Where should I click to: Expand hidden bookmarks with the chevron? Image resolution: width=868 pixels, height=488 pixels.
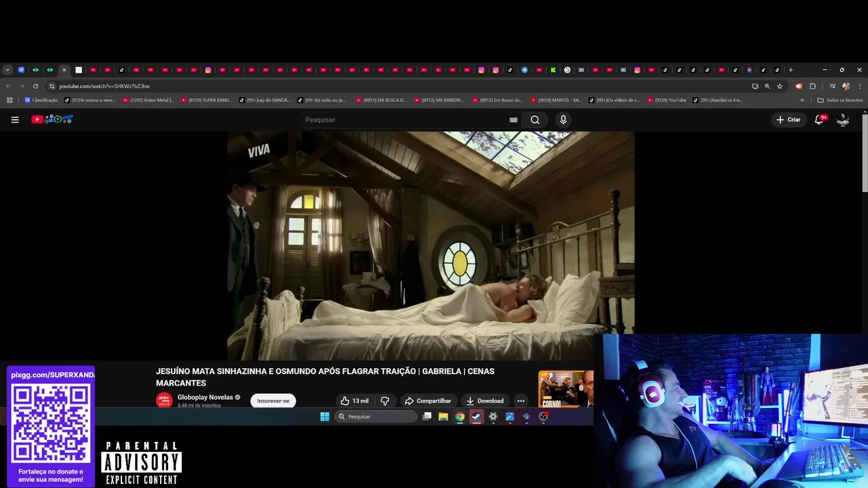point(802,100)
